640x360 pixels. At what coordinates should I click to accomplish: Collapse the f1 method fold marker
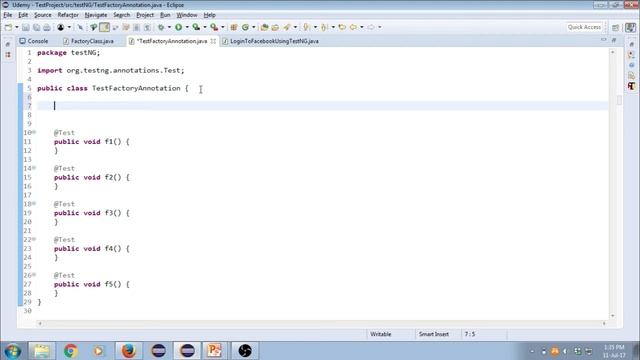point(34,132)
